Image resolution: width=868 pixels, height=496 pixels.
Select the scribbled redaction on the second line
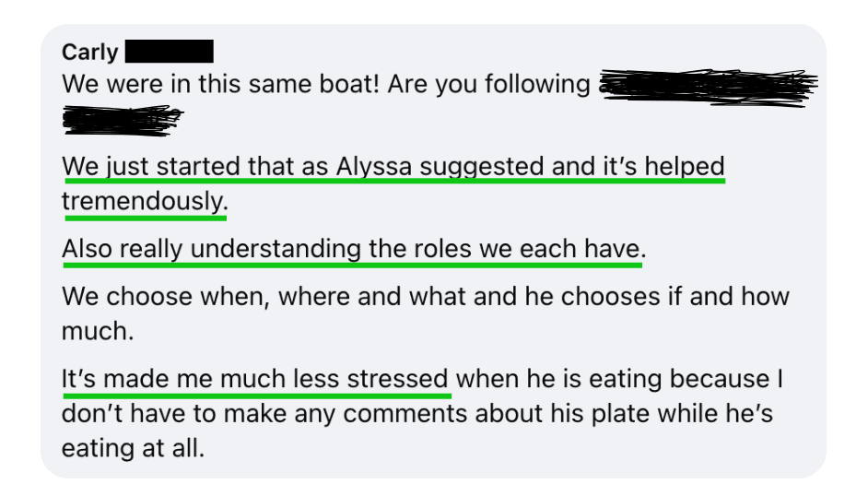pyautogui.click(x=122, y=121)
